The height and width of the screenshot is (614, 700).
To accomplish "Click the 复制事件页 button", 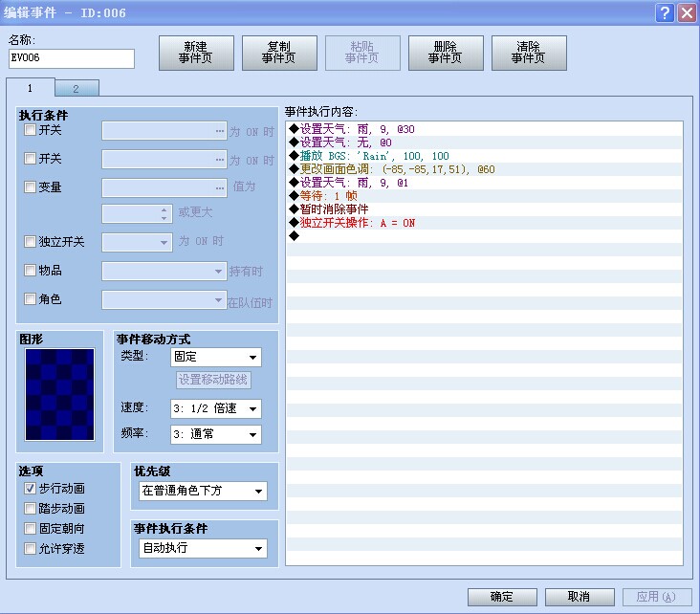I will click(x=279, y=53).
